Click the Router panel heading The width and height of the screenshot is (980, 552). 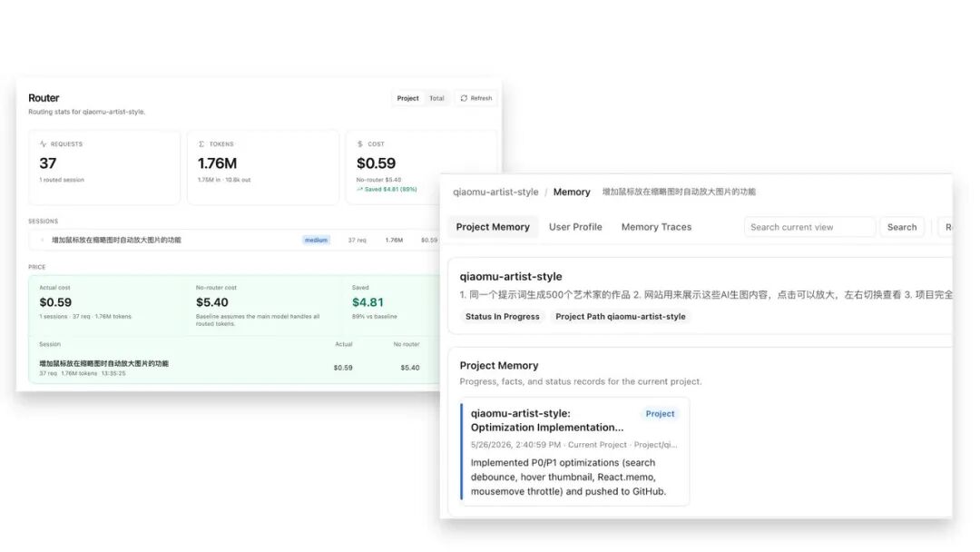[44, 97]
